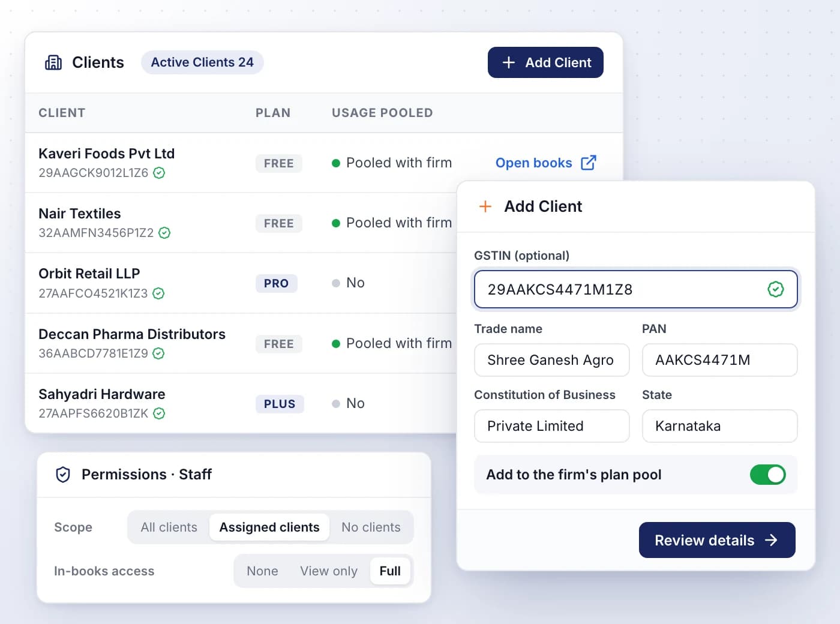Viewport: 840px width, 624px height.
Task: Click the verified badge next to Nair Textiles GSTIN
Action: pos(164,233)
